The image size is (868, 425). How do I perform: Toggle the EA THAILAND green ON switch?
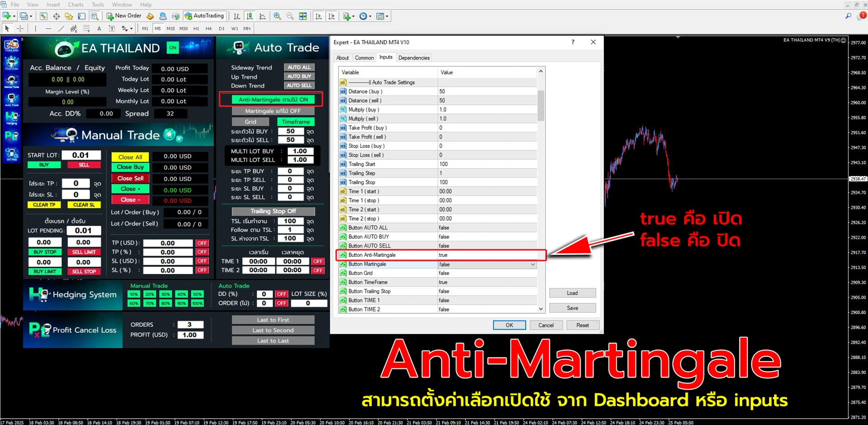[x=173, y=48]
